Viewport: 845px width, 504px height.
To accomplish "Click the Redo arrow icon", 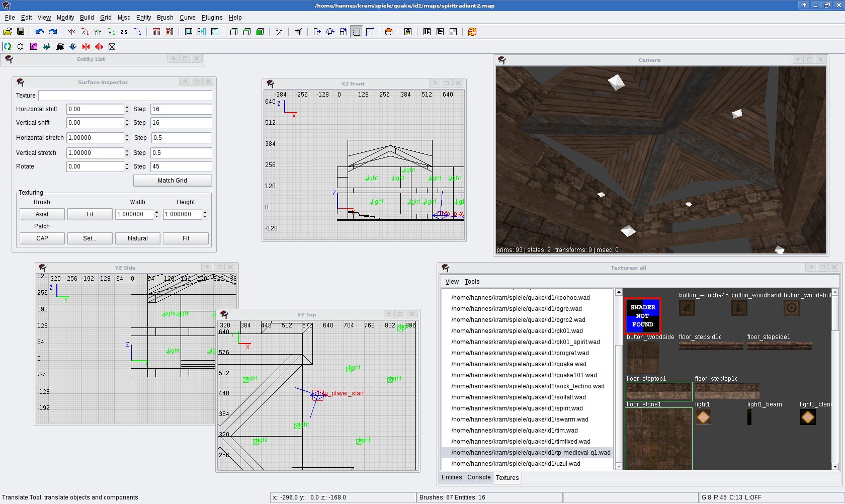I will tap(53, 32).
